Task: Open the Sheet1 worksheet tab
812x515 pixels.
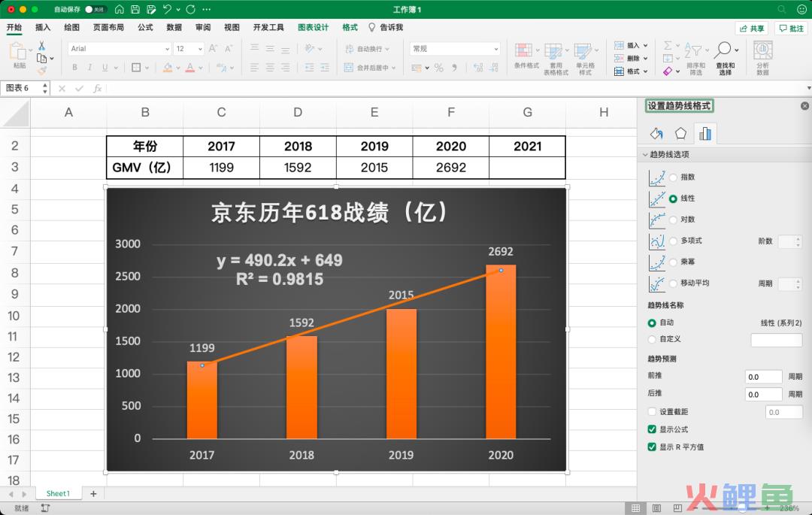Action: coord(58,493)
